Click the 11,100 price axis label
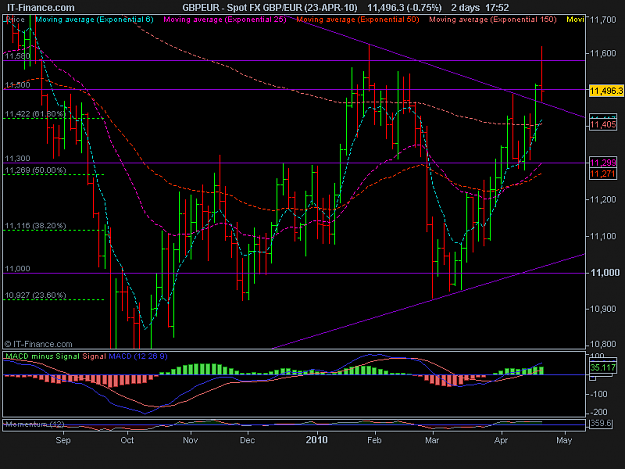The height and width of the screenshot is (469, 625). click(603, 236)
